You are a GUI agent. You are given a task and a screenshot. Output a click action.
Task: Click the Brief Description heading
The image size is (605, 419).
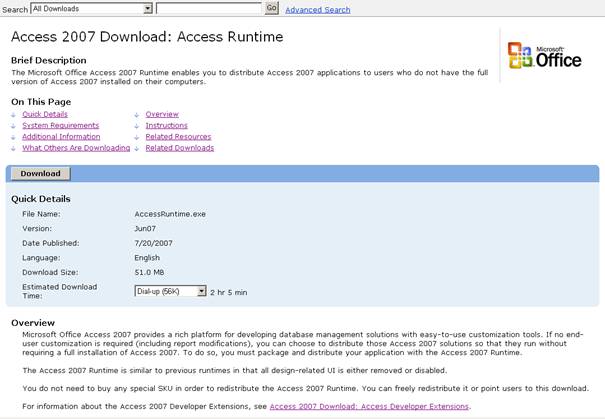point(49,60)
